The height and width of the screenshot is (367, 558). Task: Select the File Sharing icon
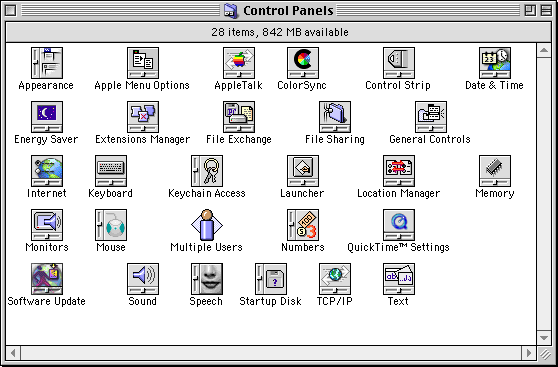pyautogui.click(x=335, y=117)
